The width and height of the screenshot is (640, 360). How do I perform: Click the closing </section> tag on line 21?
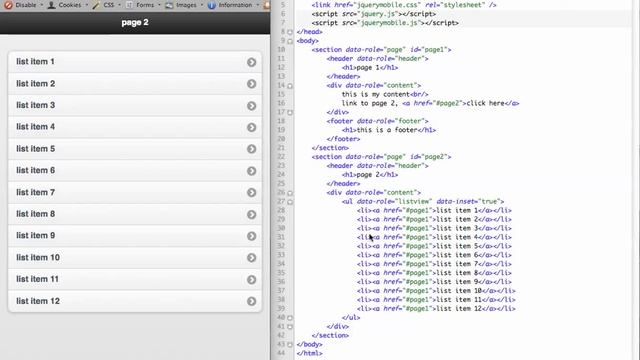330,148
